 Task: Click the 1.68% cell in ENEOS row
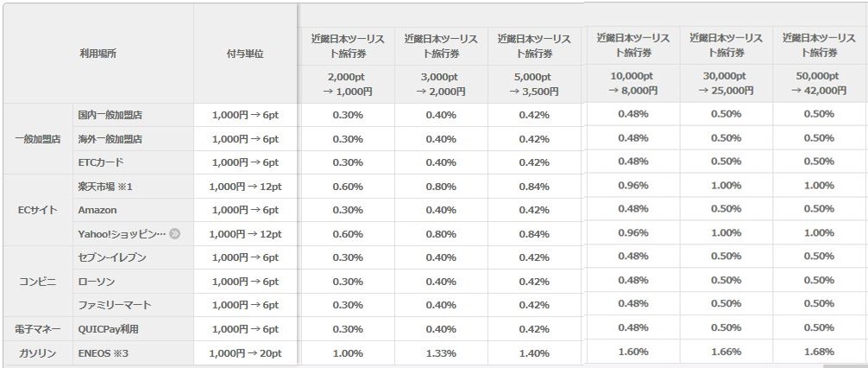(820, 352)
